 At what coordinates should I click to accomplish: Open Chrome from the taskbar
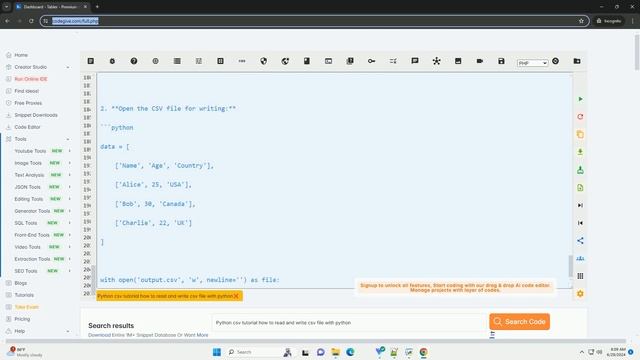click(423, 352)
